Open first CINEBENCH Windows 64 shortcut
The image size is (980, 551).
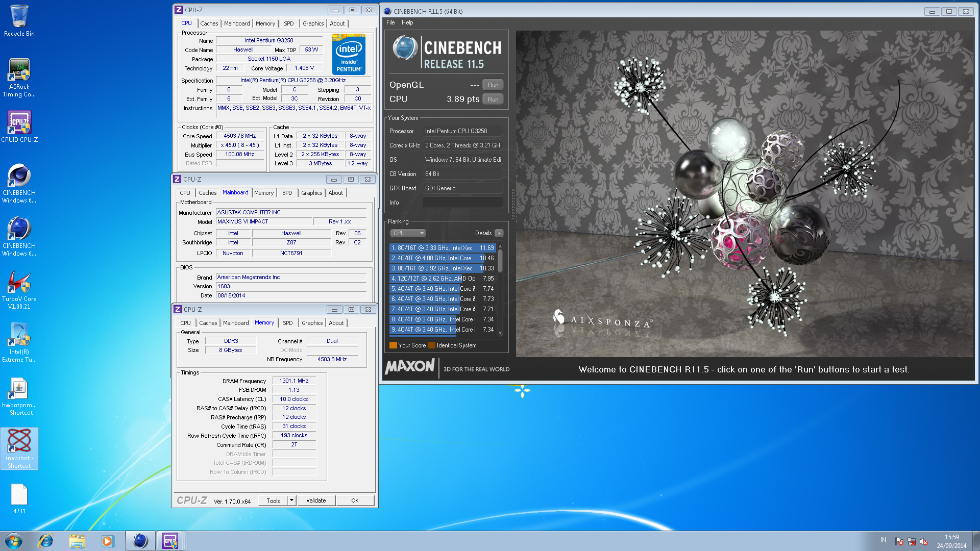19,184
